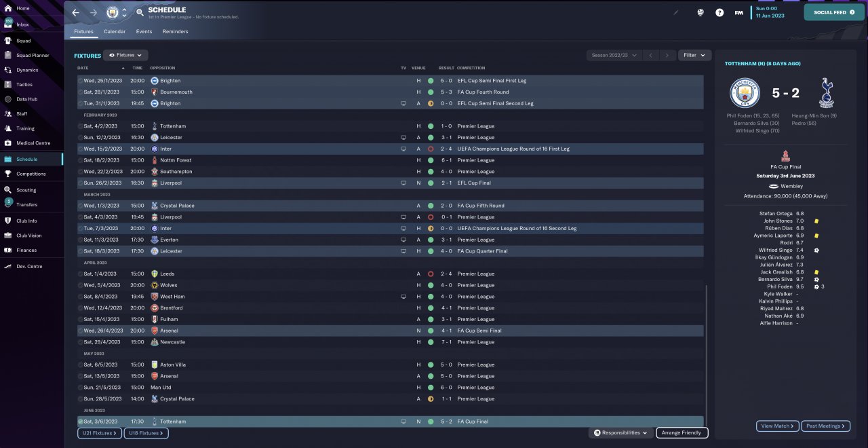Screen dimensions: 868x448
Task: Open the Staff sidebar icon
Action: pos(8,113)
